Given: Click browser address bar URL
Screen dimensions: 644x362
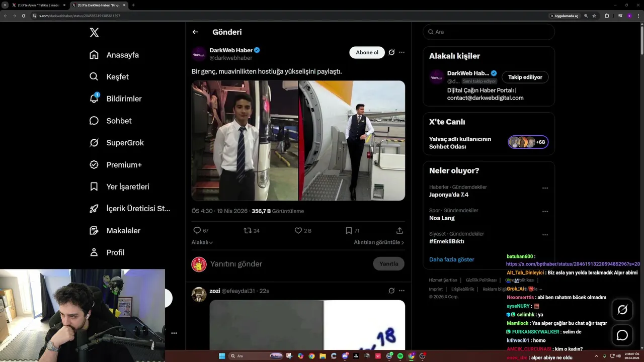Looking at the screenshot, I should 80,16.
